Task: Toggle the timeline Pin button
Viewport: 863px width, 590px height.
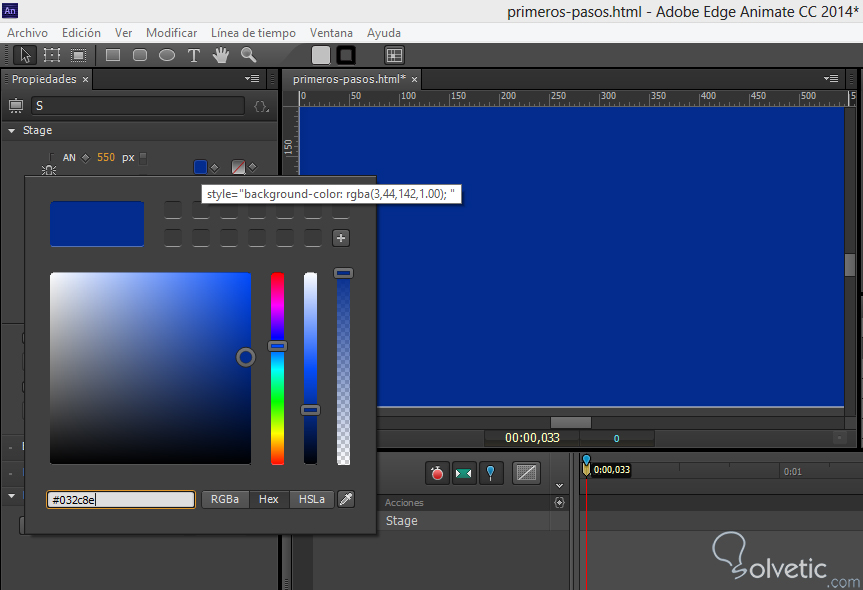Action: (x=491, y=473)
